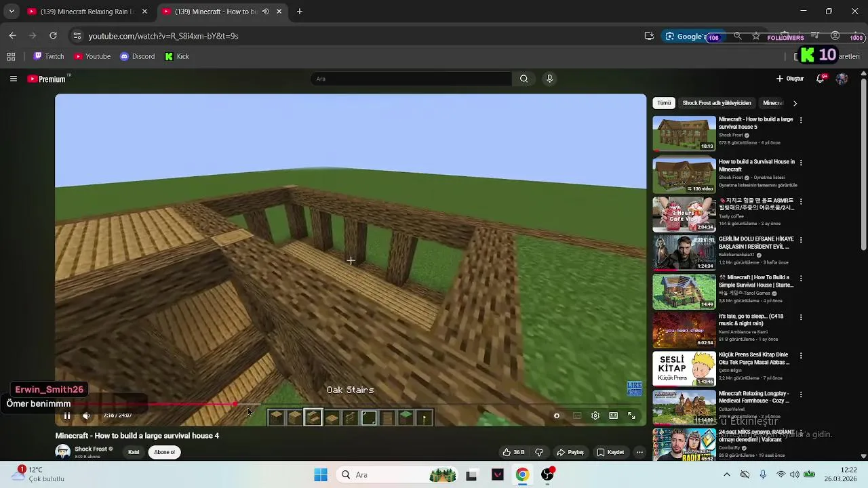Show hidden system tray icons
This screenshot has width=868, height=488.
[727, 475]
